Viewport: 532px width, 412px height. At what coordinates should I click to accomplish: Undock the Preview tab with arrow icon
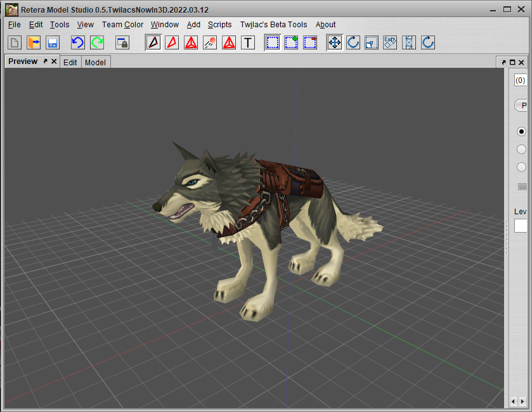pyautogui.click(x=45, y=61)
